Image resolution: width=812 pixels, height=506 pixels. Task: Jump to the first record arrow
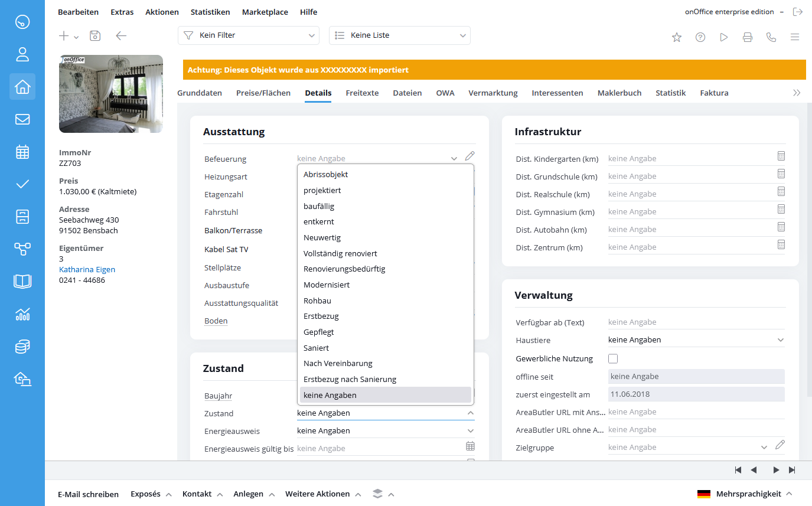[x=738, y=470]
